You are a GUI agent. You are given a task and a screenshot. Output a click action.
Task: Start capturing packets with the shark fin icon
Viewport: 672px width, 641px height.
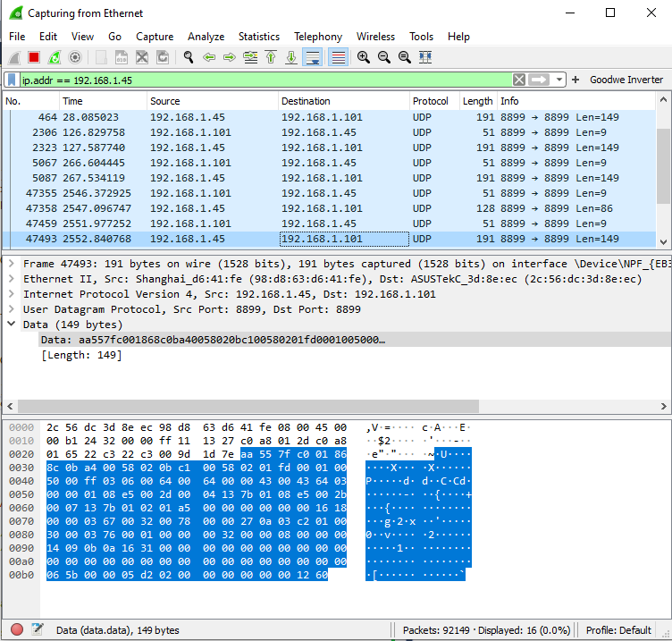click(x=14, y=57)
